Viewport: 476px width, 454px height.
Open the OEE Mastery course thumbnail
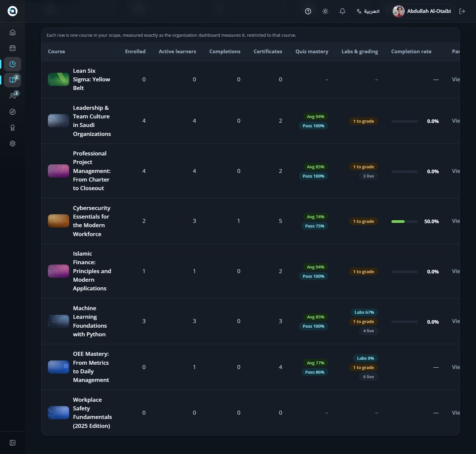(59, 367)
